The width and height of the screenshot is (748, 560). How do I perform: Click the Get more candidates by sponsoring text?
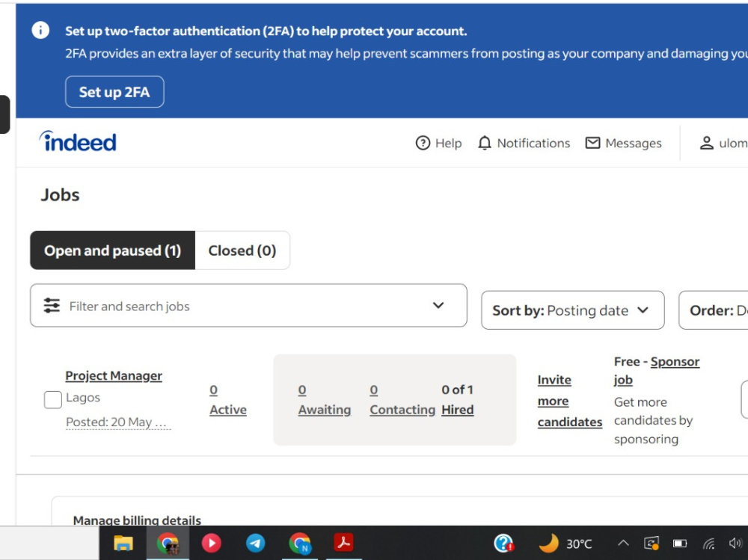(653, 420)
